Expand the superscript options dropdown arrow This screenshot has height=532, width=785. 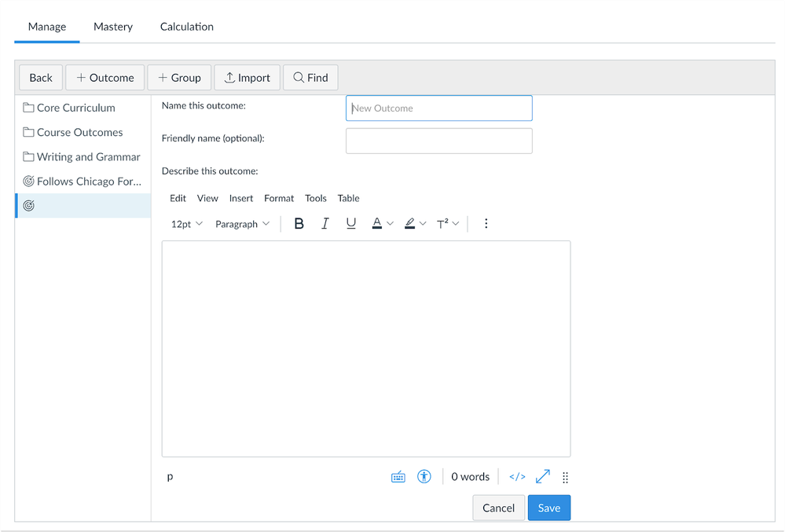(x=456, y=224)
